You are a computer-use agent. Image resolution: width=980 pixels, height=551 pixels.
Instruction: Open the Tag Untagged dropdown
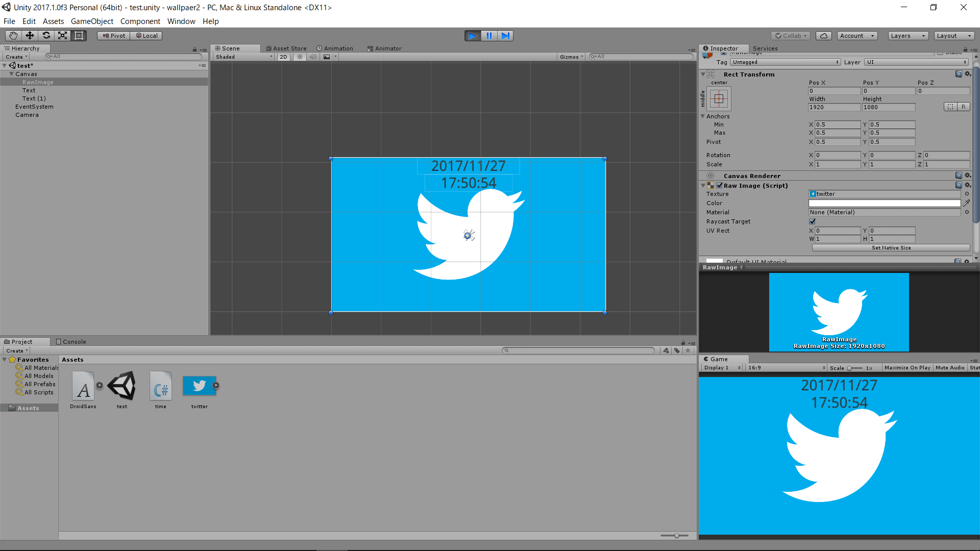(x=785, y=62)
